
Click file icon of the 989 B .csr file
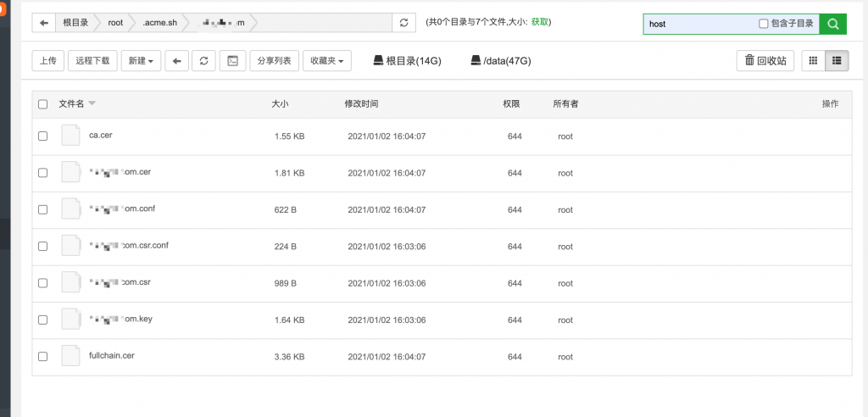[70, 282]
